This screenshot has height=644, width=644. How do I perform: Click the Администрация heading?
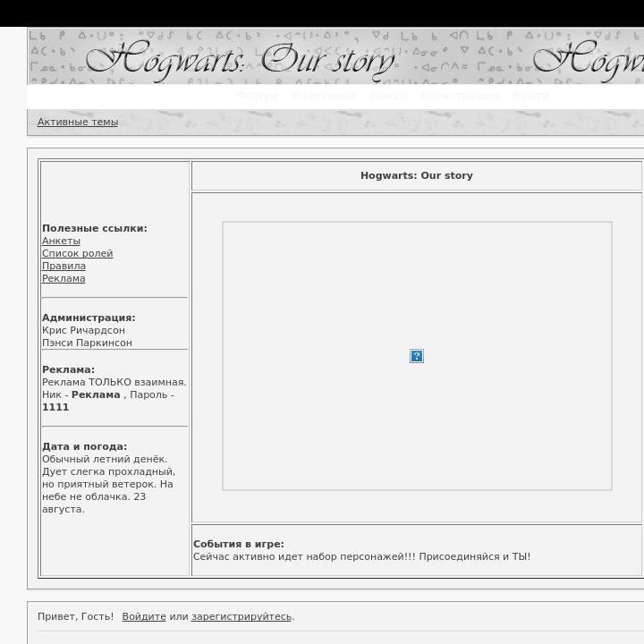tap(89, 318)
